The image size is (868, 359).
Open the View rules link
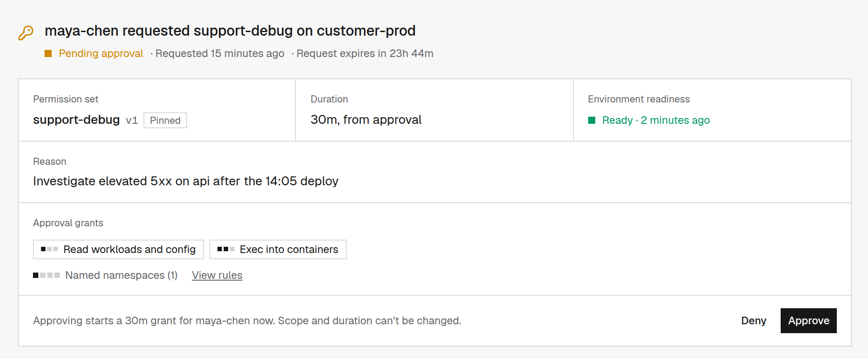(217, 275)
